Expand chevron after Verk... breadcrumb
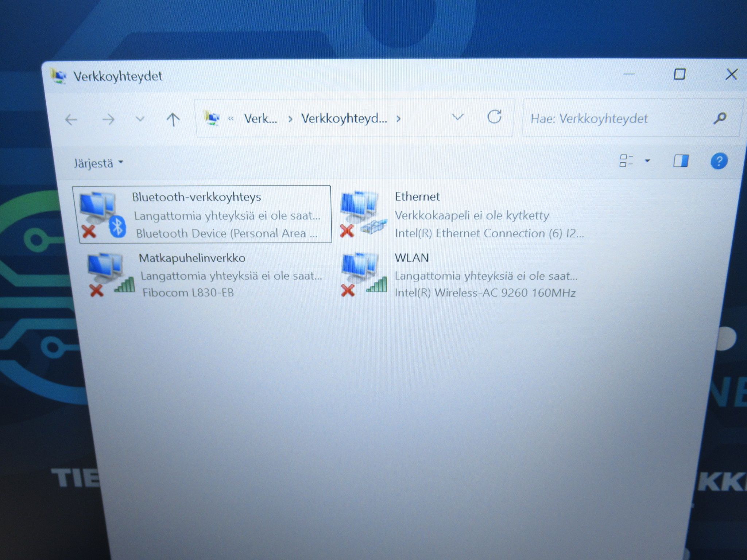This screenshot has width=747, height=560. [x=290, y=119]
